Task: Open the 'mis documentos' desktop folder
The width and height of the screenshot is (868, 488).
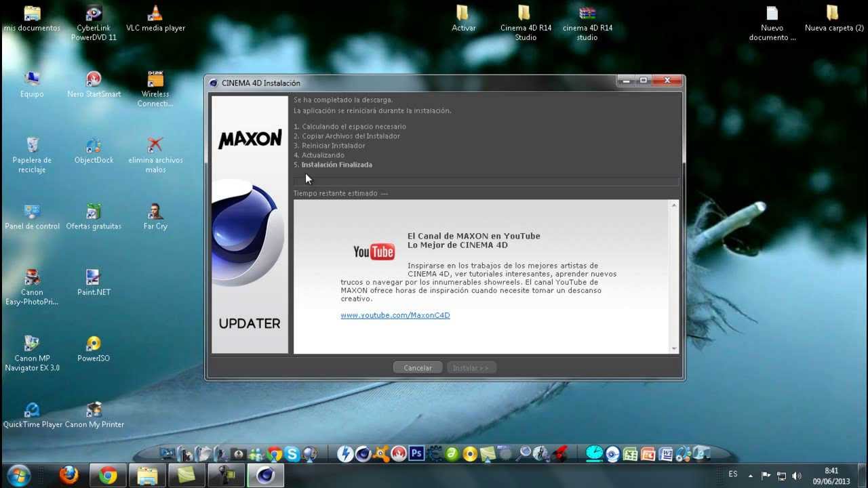Action: click(x=32, y=19)
